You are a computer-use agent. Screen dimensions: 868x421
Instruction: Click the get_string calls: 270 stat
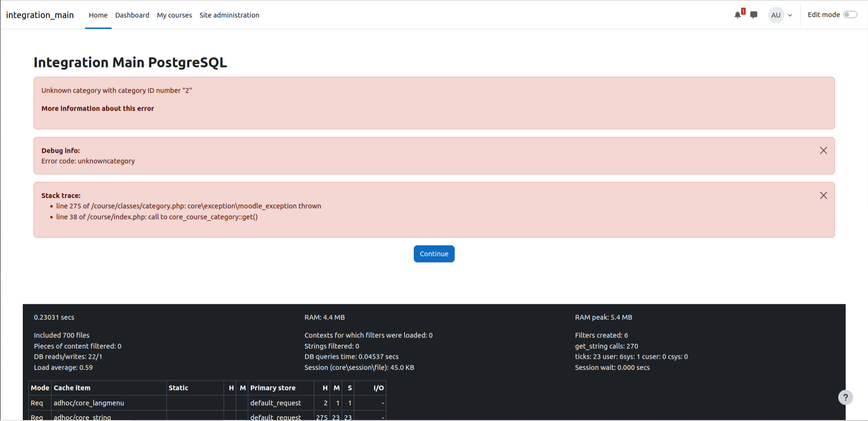606,346
